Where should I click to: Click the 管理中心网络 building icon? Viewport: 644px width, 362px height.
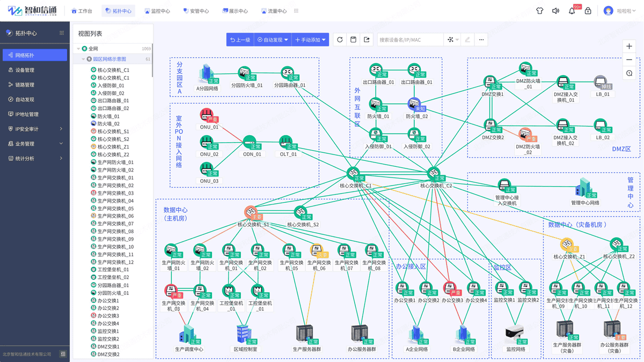pos(584,188)
